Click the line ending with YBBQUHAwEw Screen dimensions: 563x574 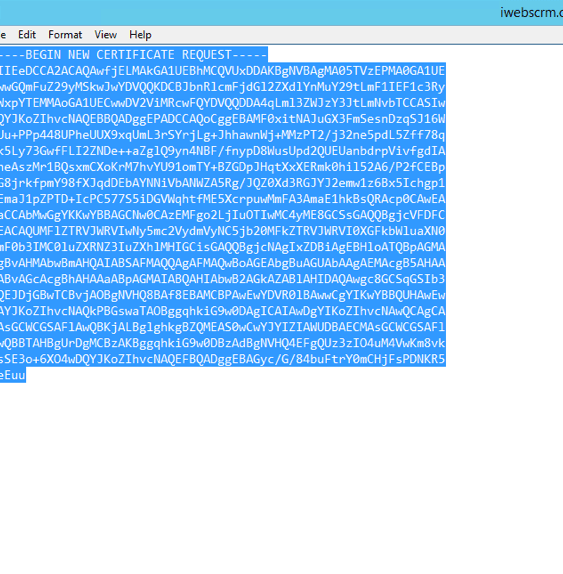tap(223, 295)
